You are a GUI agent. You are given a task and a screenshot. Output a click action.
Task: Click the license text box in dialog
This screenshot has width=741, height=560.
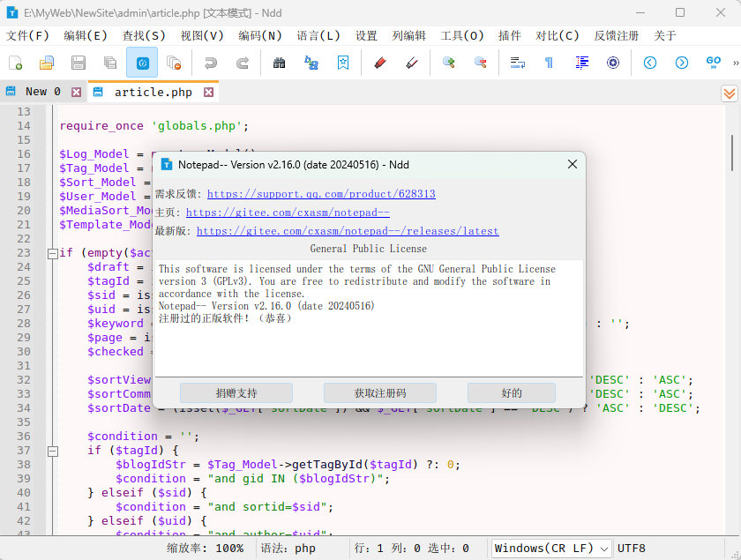(369, 318)
